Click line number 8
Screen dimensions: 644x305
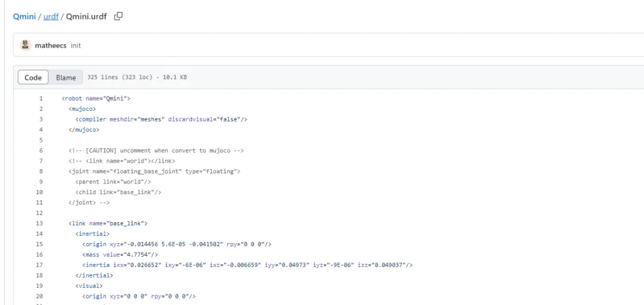41,171
